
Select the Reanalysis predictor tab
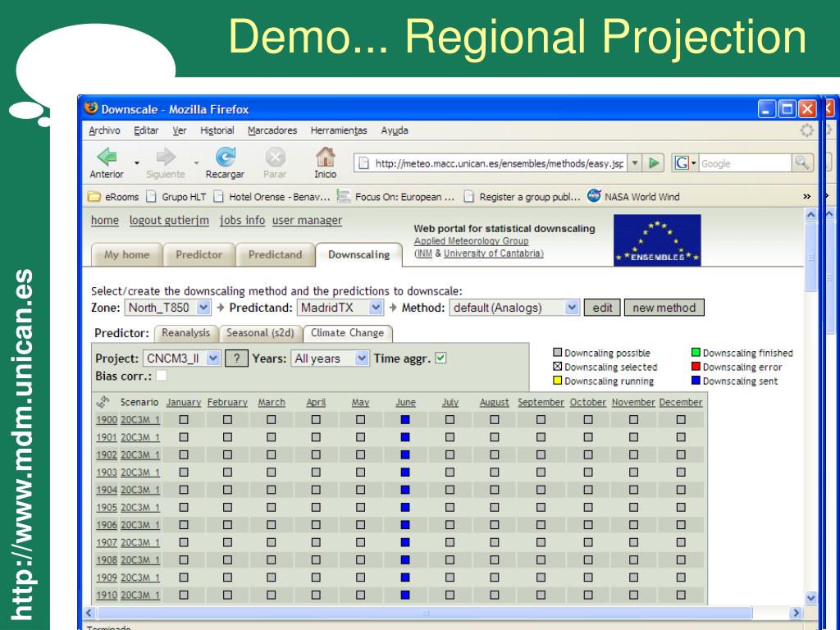point(186,333)
